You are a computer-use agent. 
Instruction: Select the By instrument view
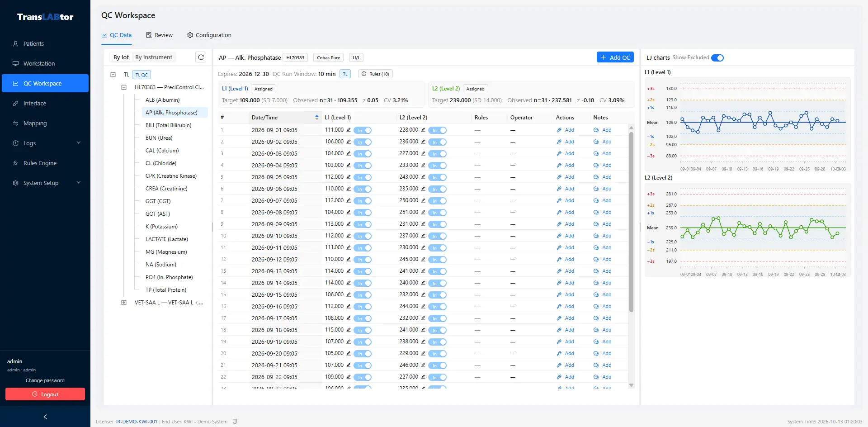pos(154,57)
